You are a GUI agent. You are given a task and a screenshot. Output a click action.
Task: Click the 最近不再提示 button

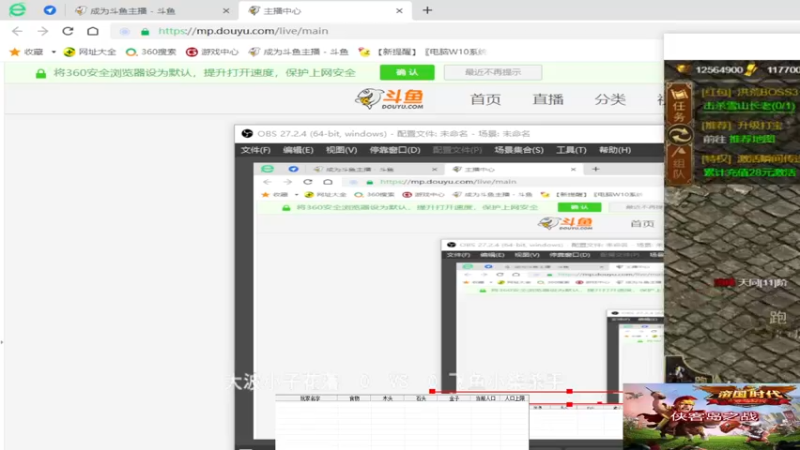point(493,72)
